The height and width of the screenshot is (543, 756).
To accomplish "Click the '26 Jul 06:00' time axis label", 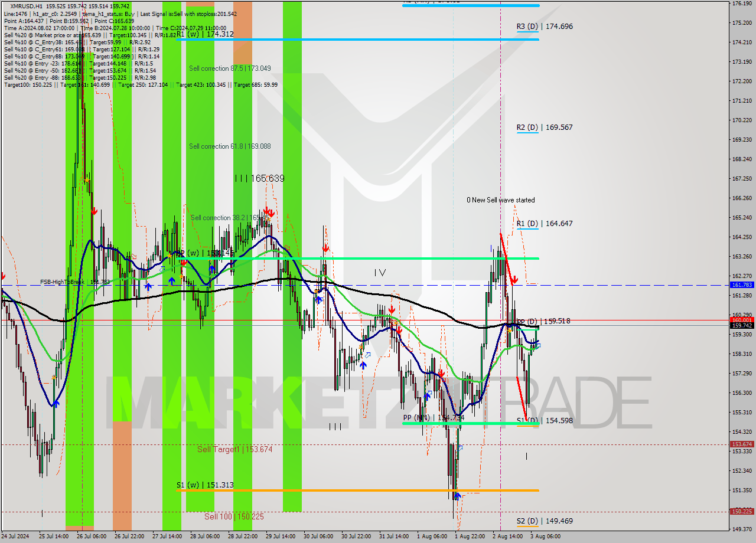I will 92,537.
